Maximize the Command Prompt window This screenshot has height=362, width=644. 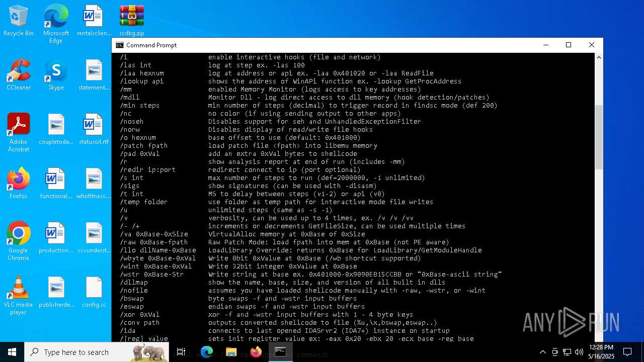pos(569,45)
